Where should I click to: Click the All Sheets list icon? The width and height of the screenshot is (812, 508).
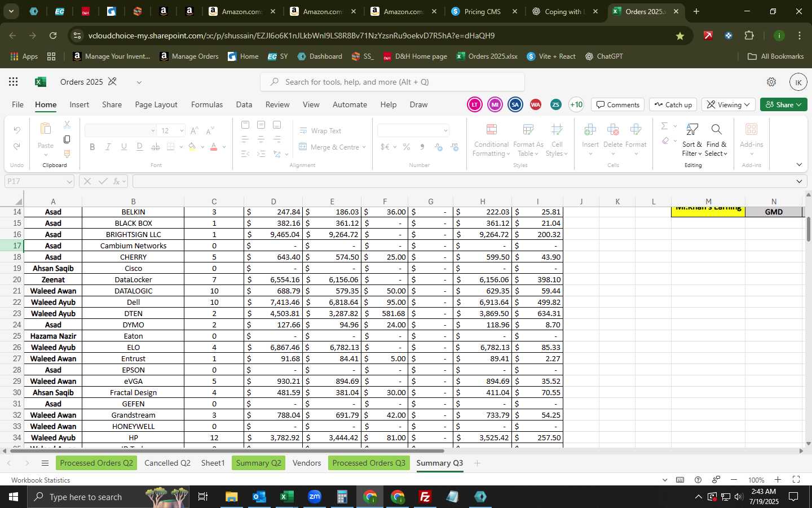pos(45,463)
